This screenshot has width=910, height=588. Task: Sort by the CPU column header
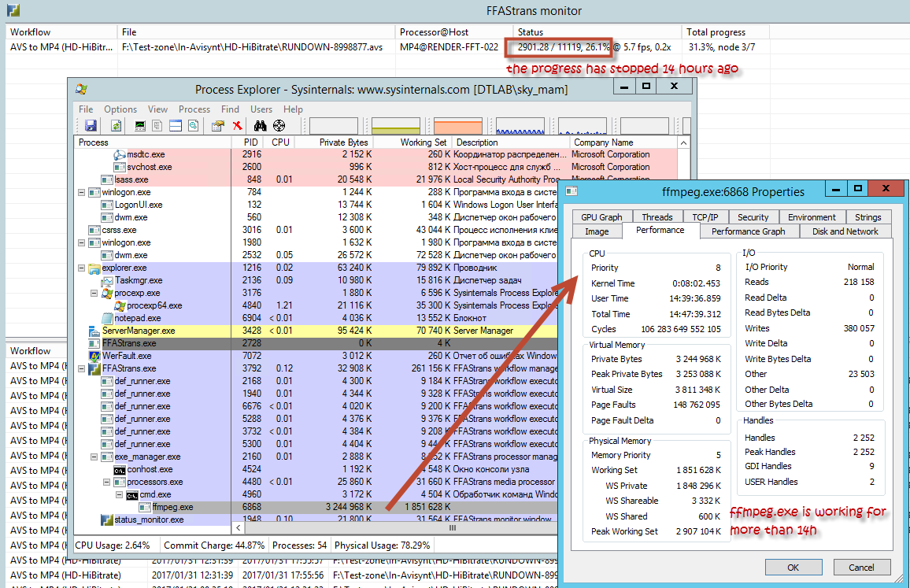coord(279,142)
